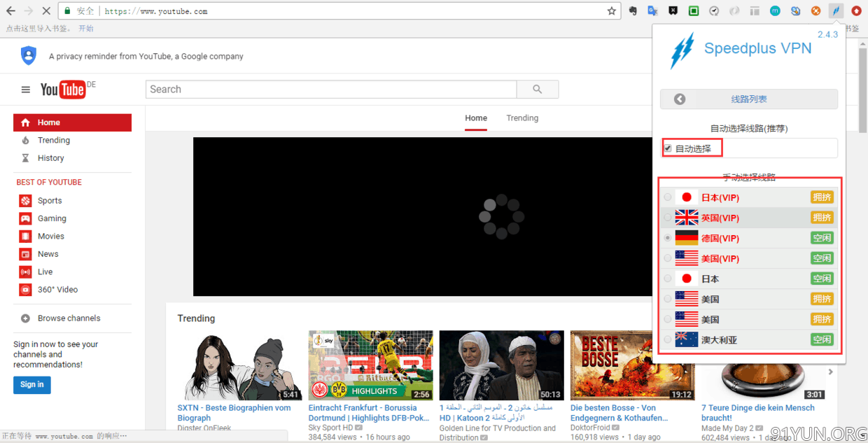
Task: Open the Google Translate extension icon
Action: 652,11
